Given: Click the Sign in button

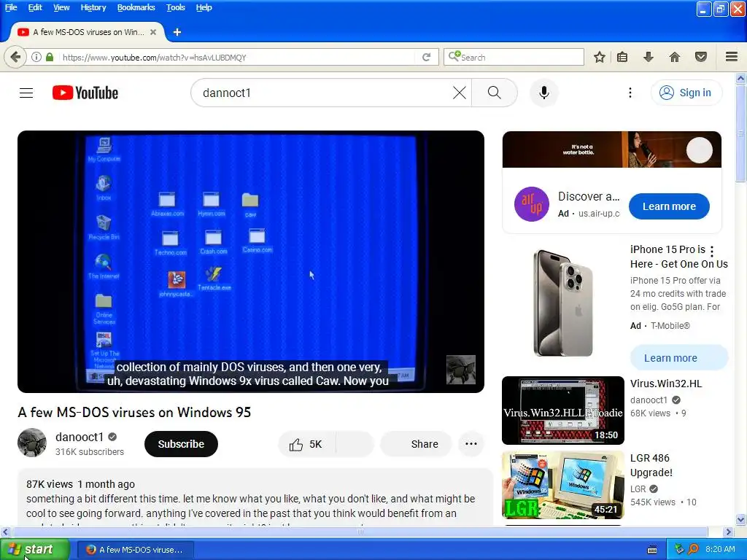Looking at the screenshot, I should tap(686, 93).
